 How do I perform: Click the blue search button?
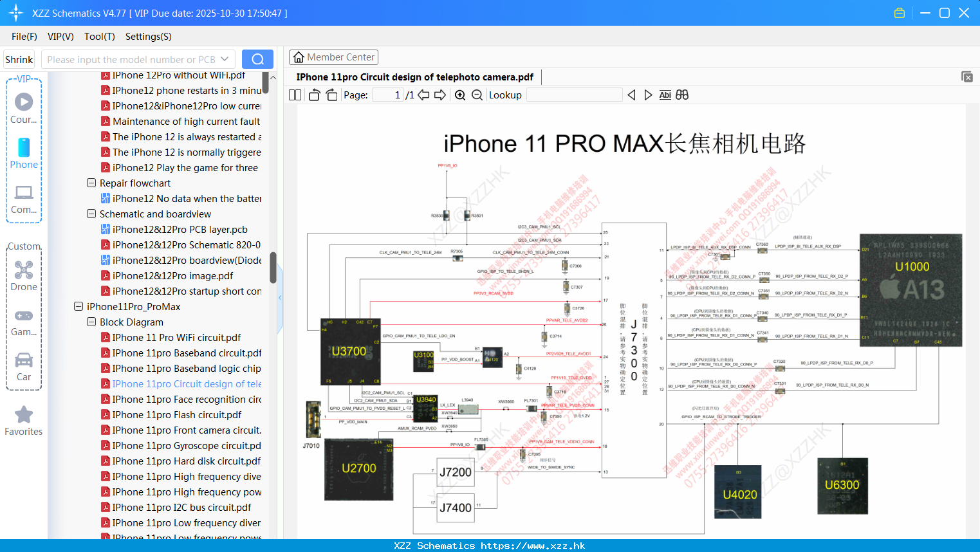(257, 59)
